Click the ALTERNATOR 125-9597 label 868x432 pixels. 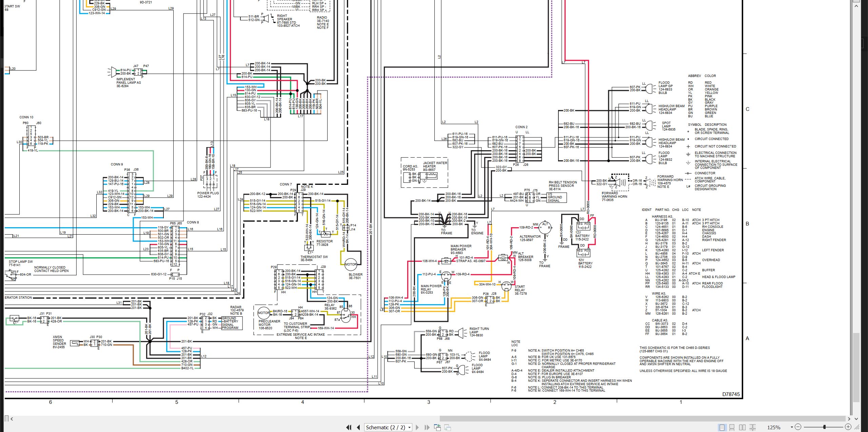click(530, 238)
